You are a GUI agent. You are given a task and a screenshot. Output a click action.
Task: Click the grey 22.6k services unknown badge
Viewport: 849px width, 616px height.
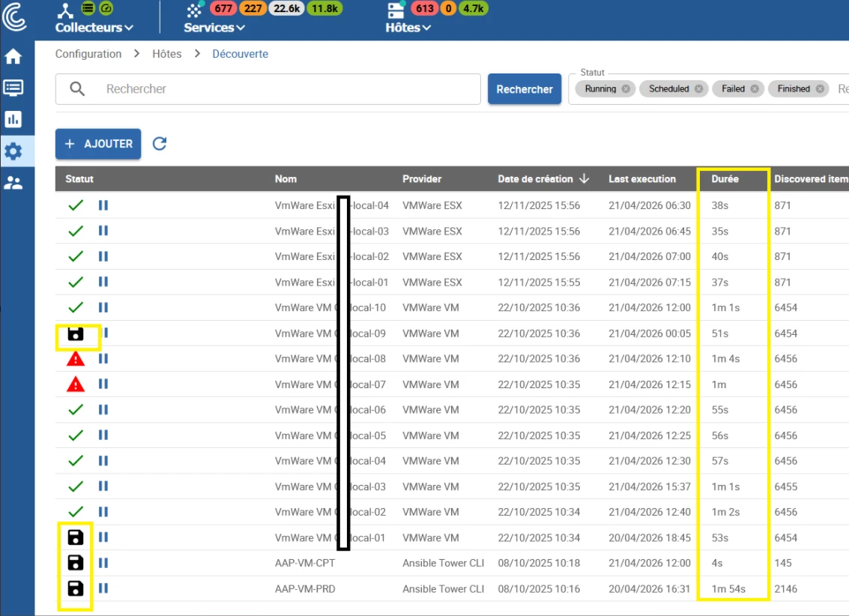[286, 8]
